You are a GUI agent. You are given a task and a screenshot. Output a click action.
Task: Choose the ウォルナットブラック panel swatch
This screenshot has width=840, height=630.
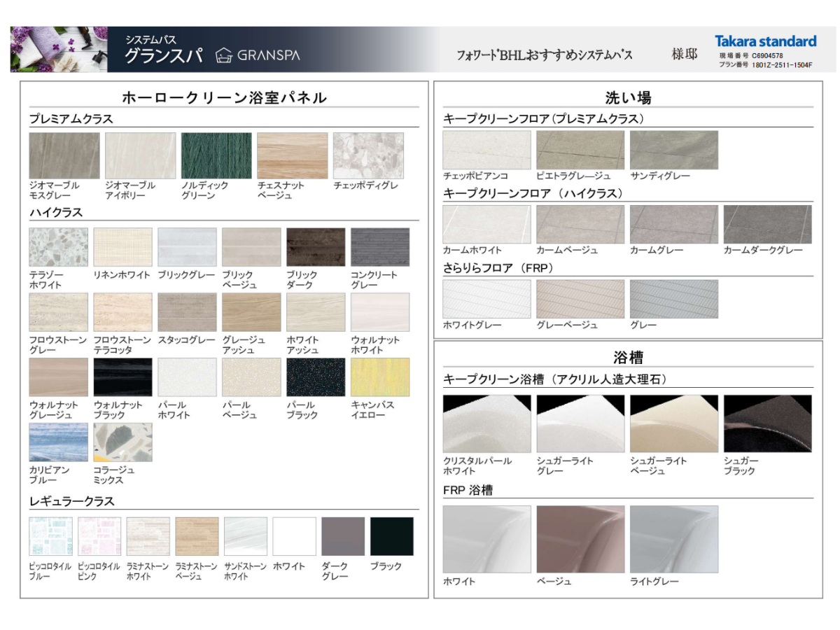122,377
